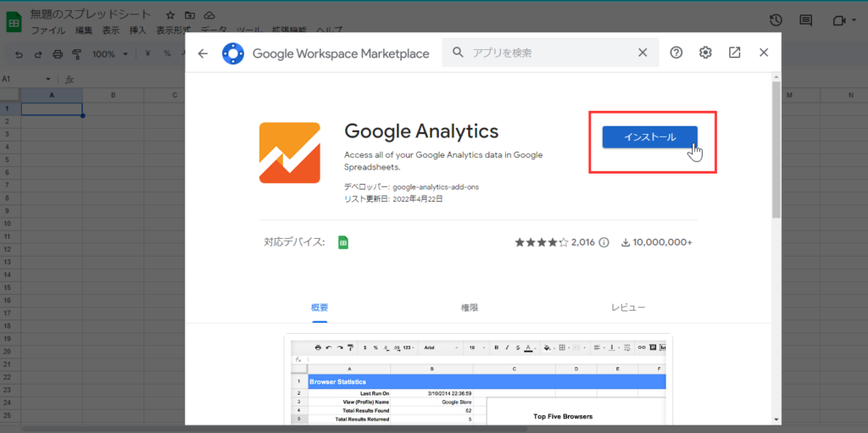Click the undo toolbar icon
The width and height of the screenshot is (868, 433).
click(19, 54)
